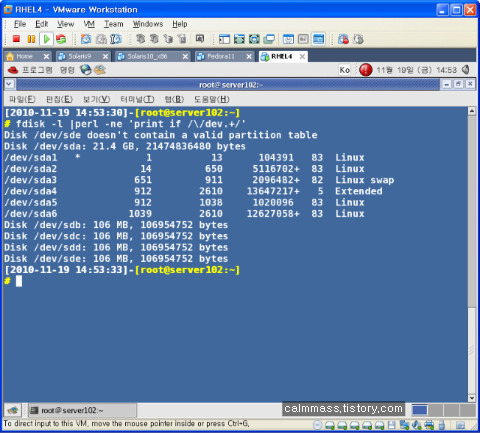Click the USB device status icon
Screen dimensions: 480x433
[x=442, y=425]
